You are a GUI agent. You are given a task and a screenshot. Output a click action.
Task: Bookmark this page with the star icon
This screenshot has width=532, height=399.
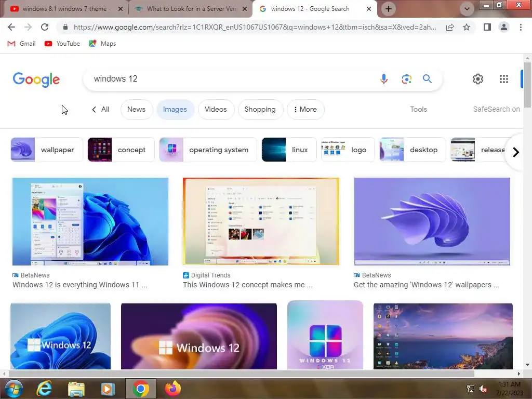pos(467,27)
